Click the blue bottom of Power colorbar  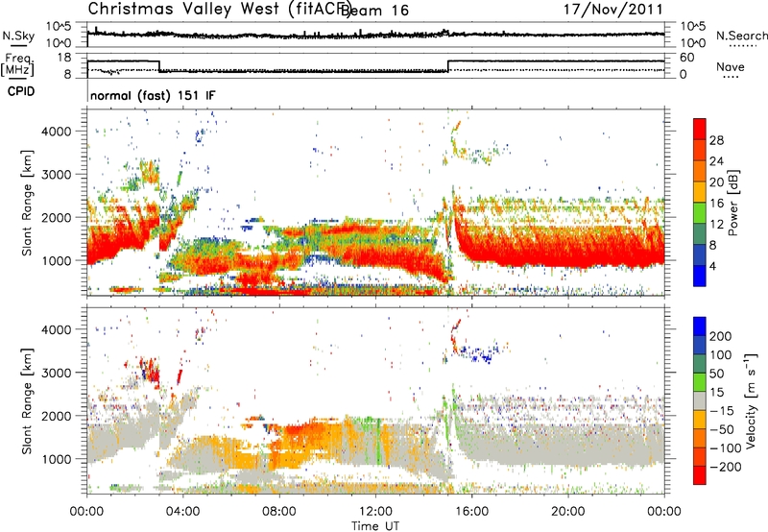coord(700,276)
